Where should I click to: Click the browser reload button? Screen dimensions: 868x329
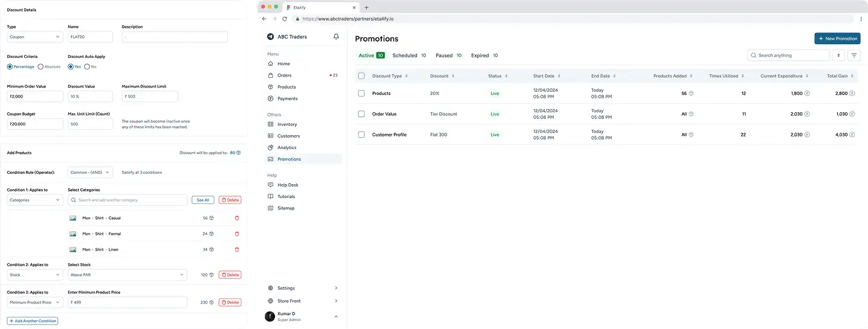[x=285, y=19]
